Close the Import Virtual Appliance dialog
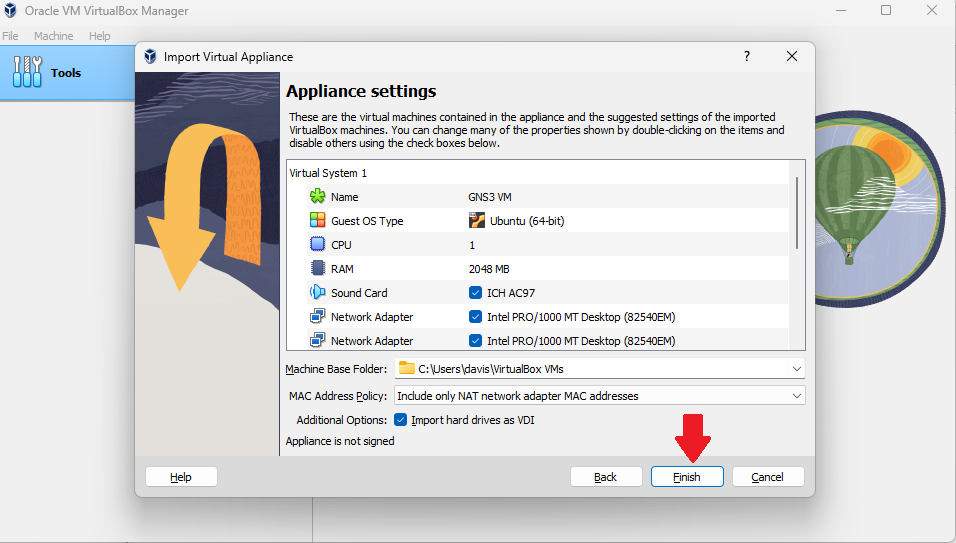956x543 pixels. (792, 56)
